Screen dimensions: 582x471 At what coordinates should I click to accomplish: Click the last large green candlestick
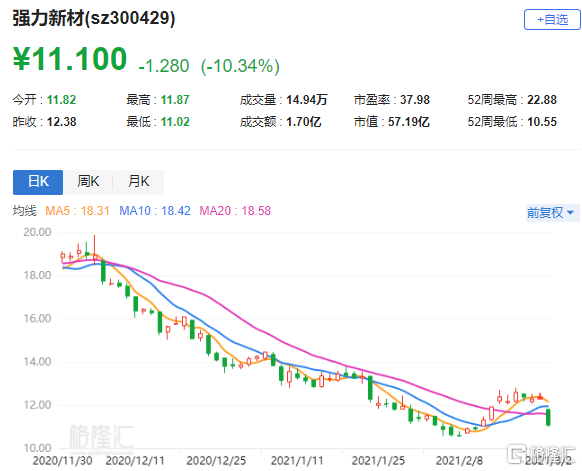[548, 417]
